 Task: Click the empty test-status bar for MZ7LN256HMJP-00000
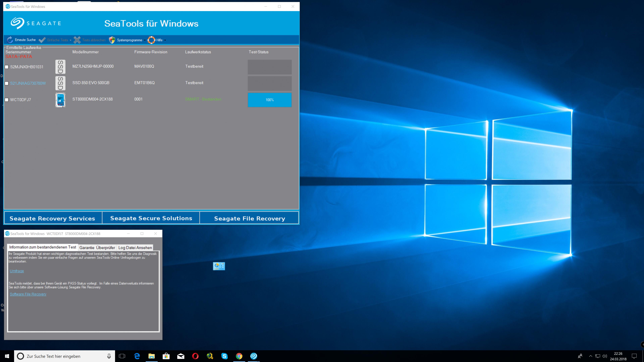(270, 67)
